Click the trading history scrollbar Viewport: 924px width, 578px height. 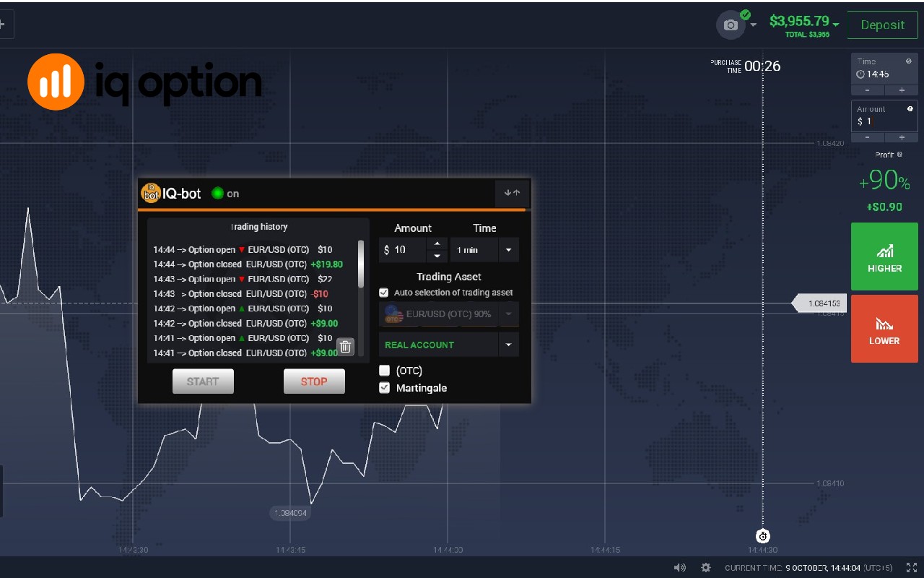pos(361,264)
